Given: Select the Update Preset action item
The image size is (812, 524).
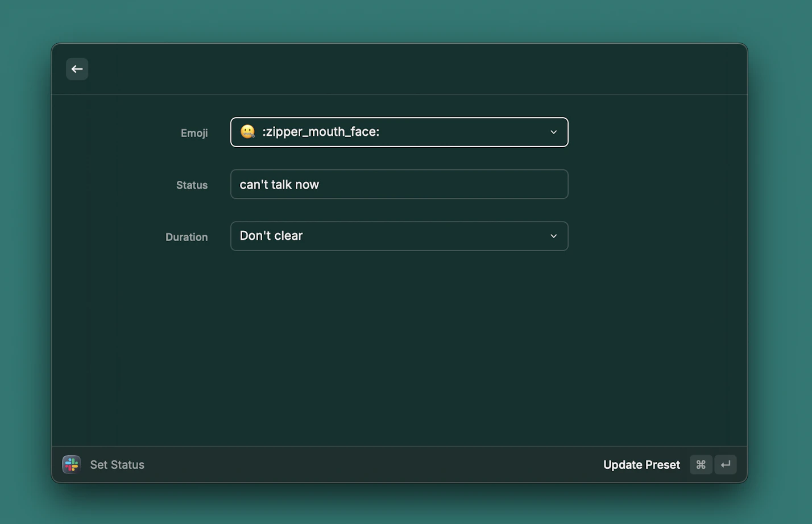Looking at the screenshot, I should (x=641, y=464).
